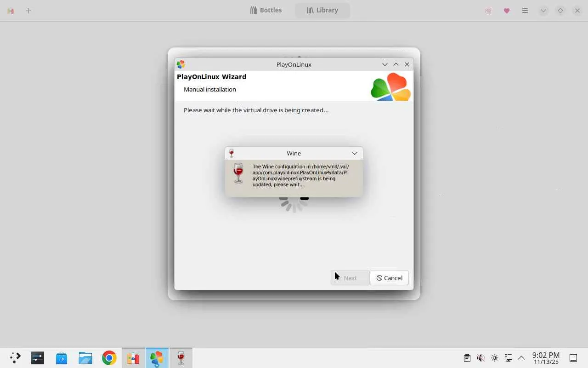588x368 pixels.
Task: Open the Library tab
Action: tap(322, 10)
